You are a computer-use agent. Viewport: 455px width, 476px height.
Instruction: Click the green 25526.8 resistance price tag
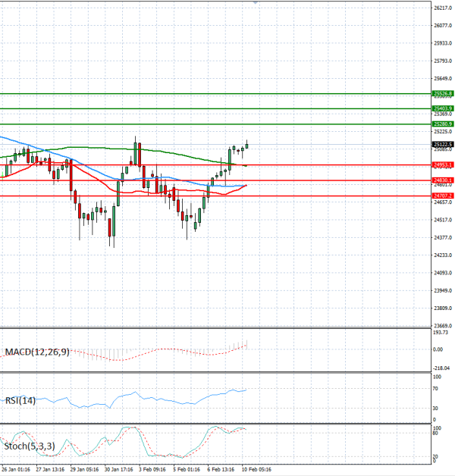tap(443, 93)
